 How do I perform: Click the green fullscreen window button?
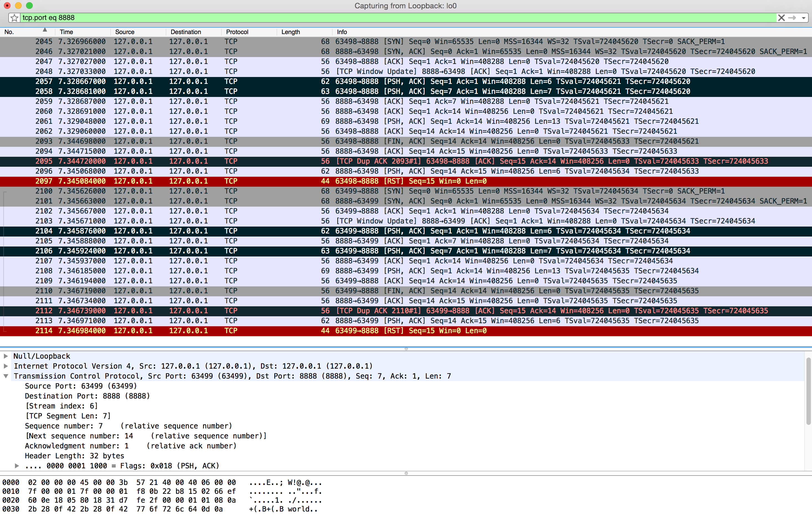coord(30,6)
